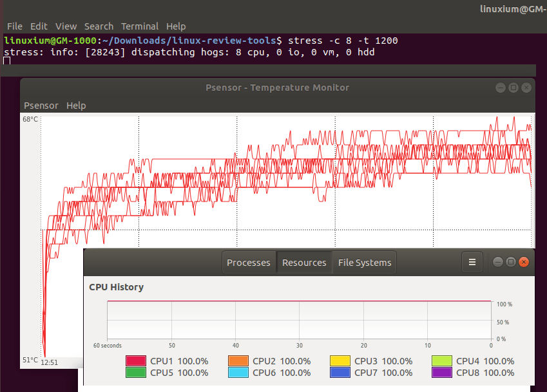Viewport: 547px width, 392px height.
Task: Open the terminal File menu
Action: (x=15, y=26)
